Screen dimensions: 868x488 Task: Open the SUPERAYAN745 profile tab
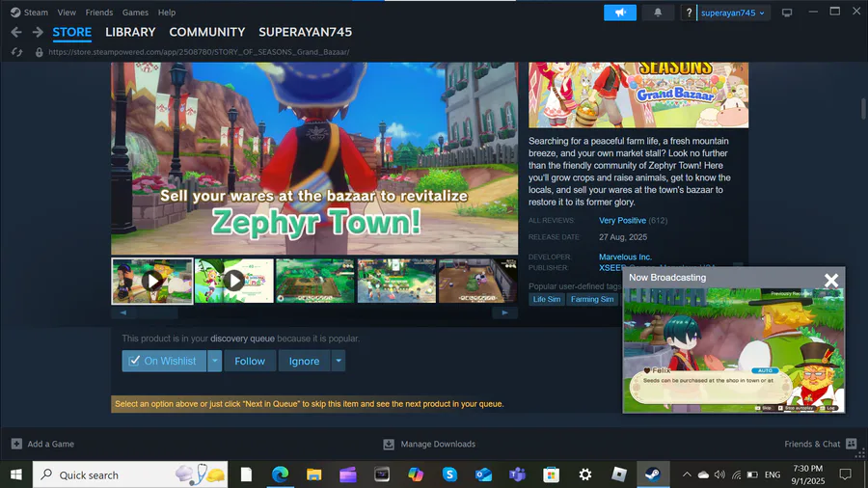click(305, 32)
